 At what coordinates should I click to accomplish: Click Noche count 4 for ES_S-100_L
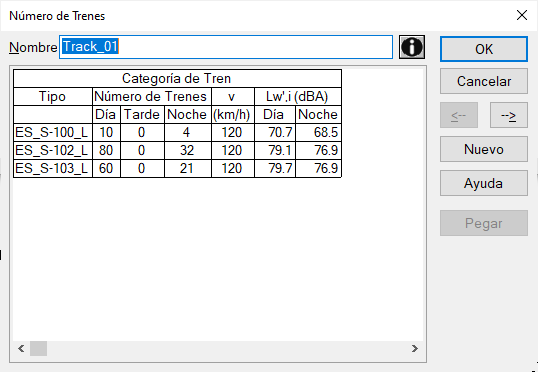point(188,132)
